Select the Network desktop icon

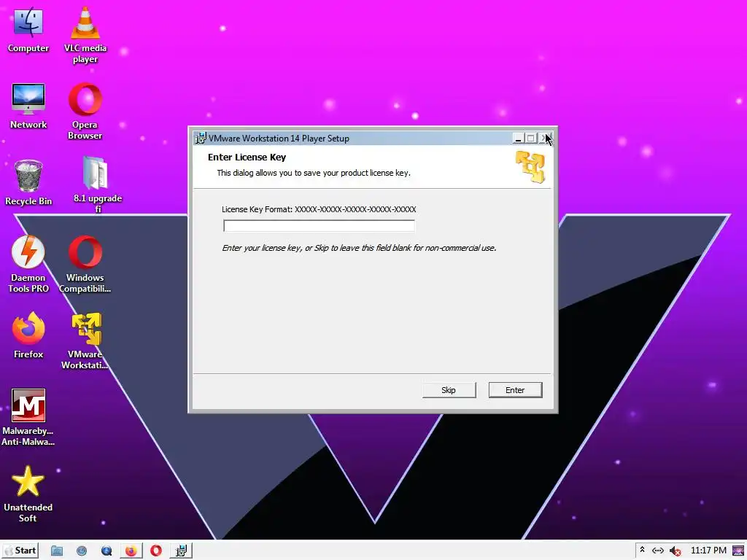(28, 106)
